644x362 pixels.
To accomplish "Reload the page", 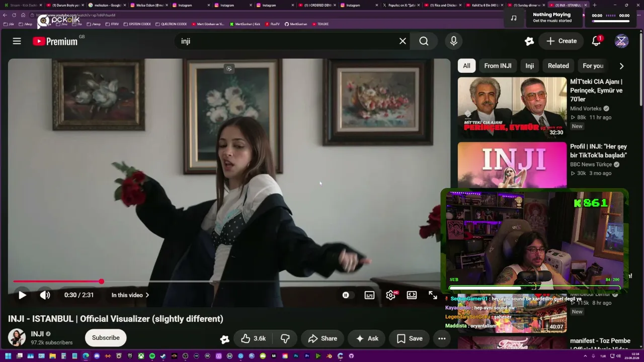I will coord(14,15).
